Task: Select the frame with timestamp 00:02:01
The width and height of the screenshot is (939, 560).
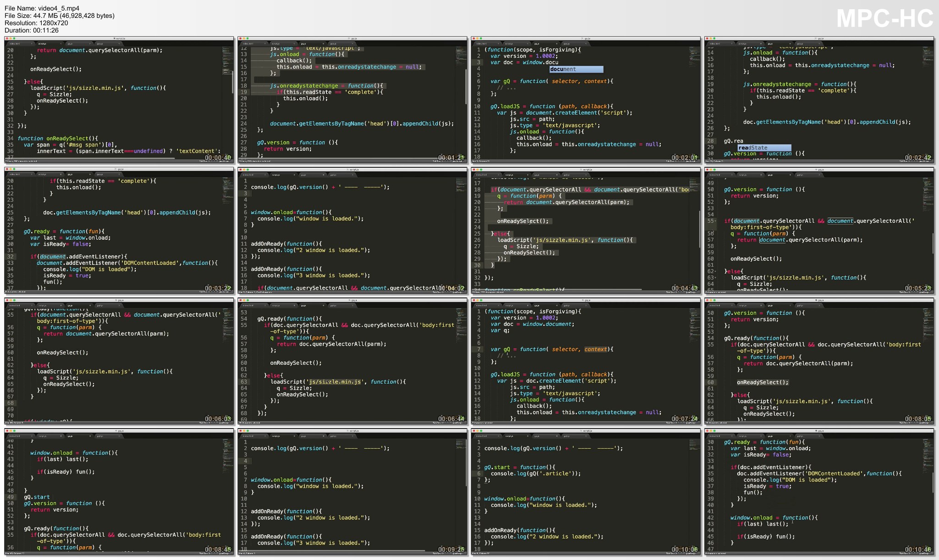Action: [586, 100]
